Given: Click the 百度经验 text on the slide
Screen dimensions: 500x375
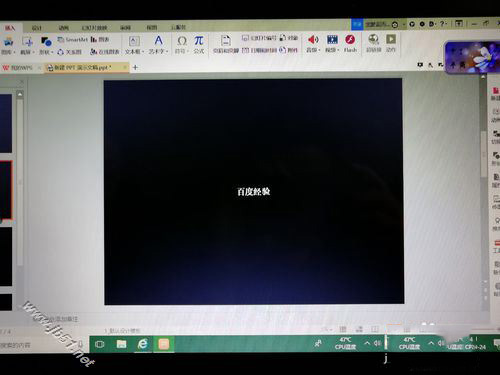Looking at the screenshot, I should click(x=253, y=192).
